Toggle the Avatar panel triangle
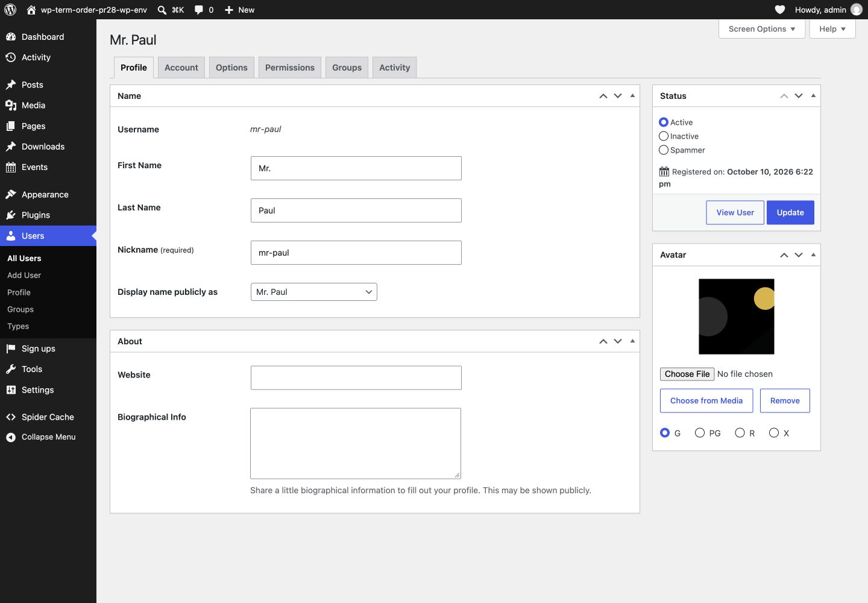This screenshot has height=603, width=868. [x=813, y=254]
